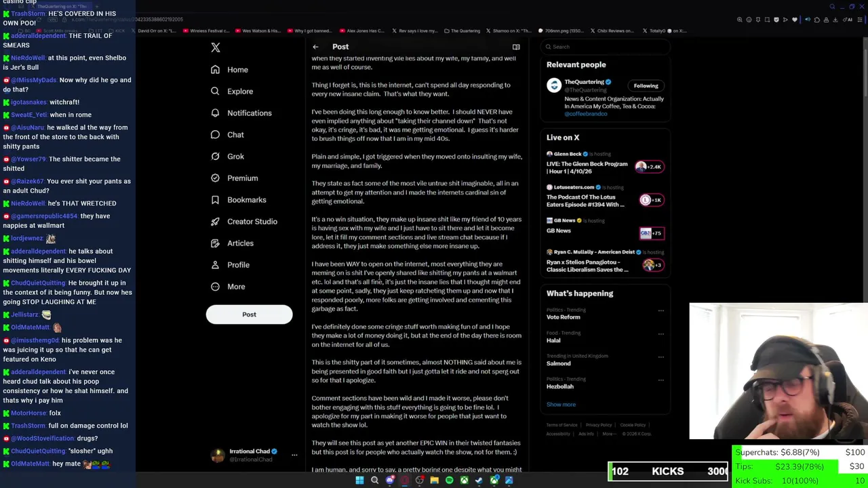
Task: Open account menu dots beside Irrational Chad
Action: click(294, 455)
